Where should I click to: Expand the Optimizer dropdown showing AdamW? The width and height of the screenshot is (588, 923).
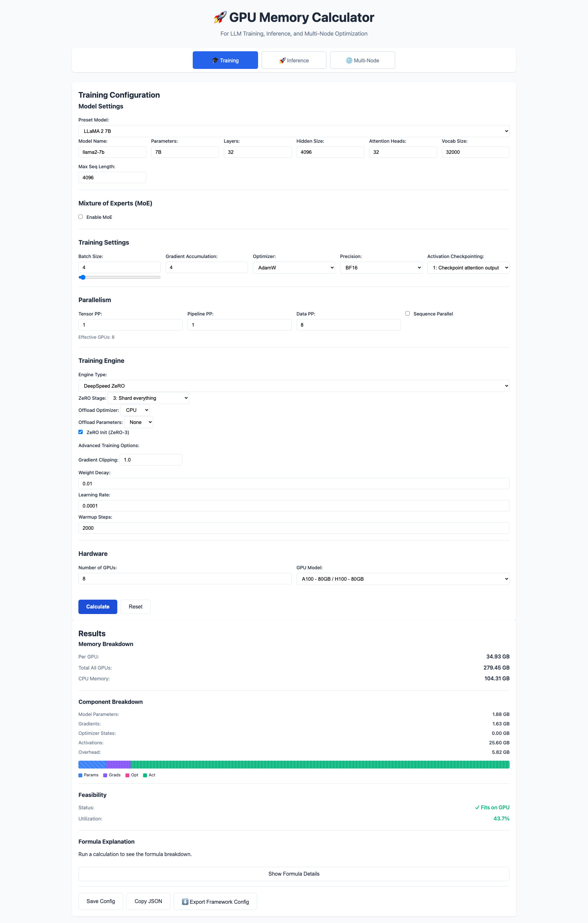[x=294, y=267]
